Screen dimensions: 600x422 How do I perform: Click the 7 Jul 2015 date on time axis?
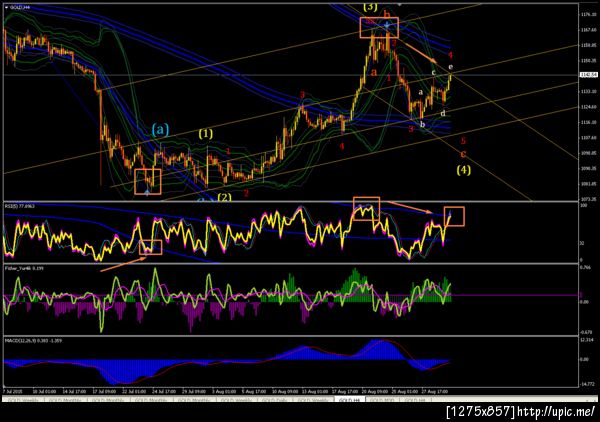pyautogui.click(x=13, y=391)
